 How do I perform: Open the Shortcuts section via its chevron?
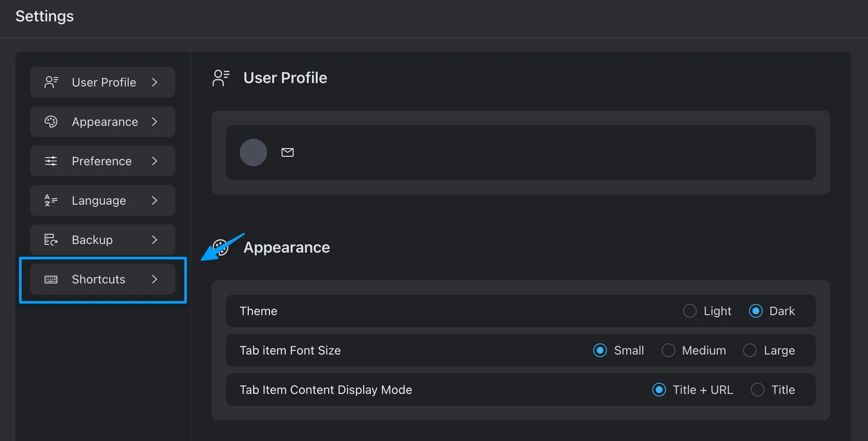tap(155, 279)
